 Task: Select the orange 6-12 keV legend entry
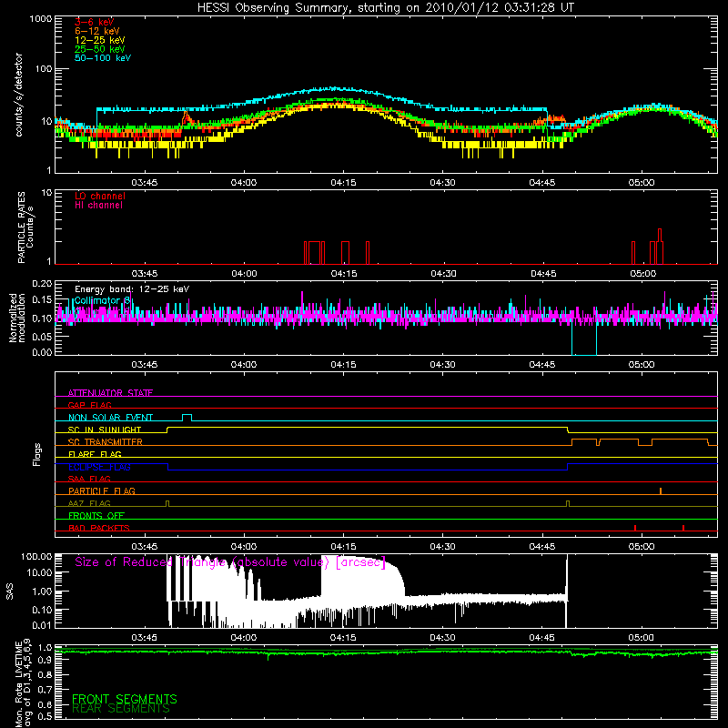[x=97, y=31]
